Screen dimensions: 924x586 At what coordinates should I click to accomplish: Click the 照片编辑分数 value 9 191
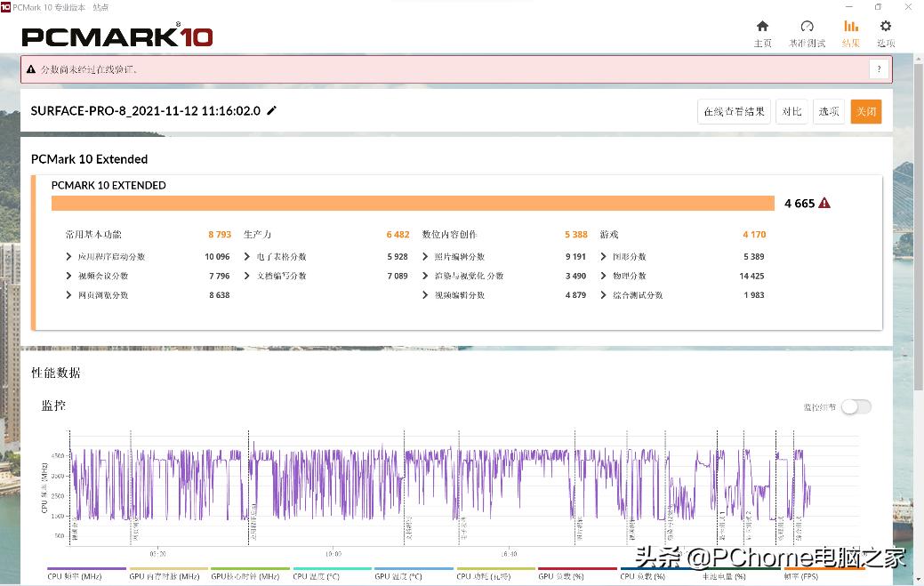575,257
